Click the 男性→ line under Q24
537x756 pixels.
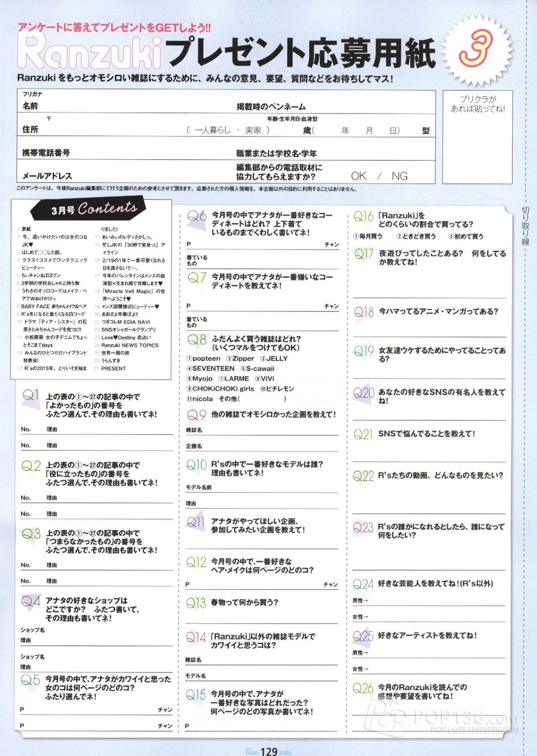(429, 601)
